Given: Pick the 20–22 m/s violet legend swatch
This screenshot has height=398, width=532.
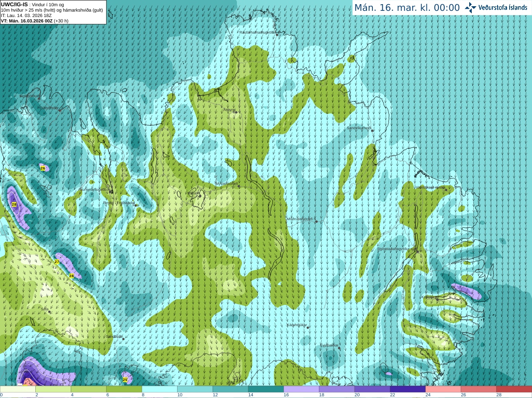Looking at the screenshot, I should 372,389.
